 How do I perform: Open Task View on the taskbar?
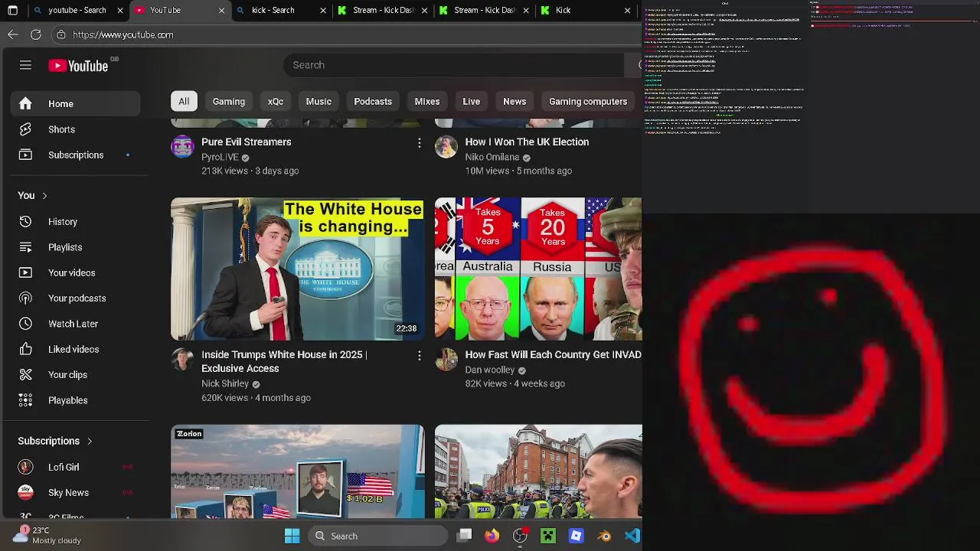click(x=464, y=536)
